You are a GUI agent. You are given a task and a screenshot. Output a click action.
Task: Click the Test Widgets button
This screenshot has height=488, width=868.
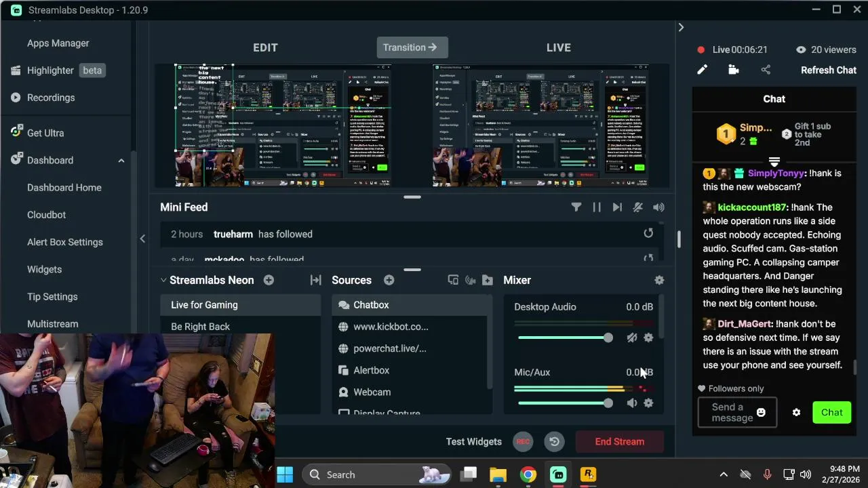click(x=474, y=442)
